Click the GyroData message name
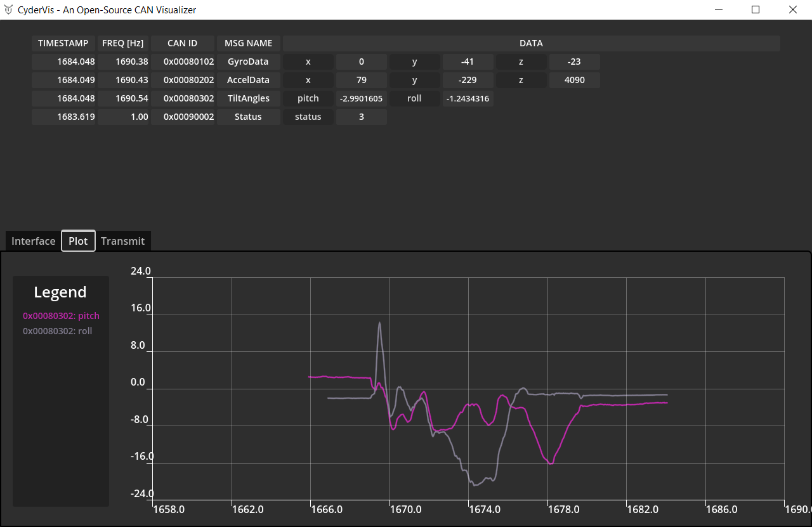 [248, 62]
